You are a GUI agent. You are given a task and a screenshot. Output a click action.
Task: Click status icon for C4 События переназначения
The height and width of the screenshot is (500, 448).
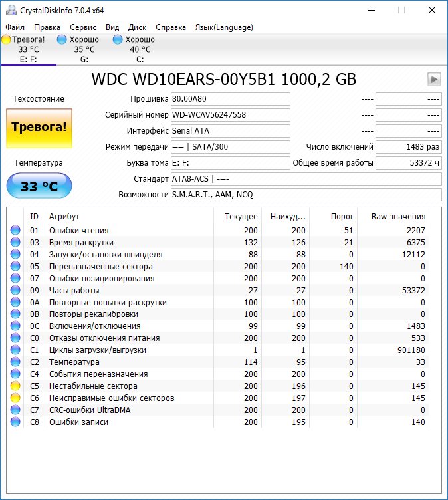[x=15, y=374]
